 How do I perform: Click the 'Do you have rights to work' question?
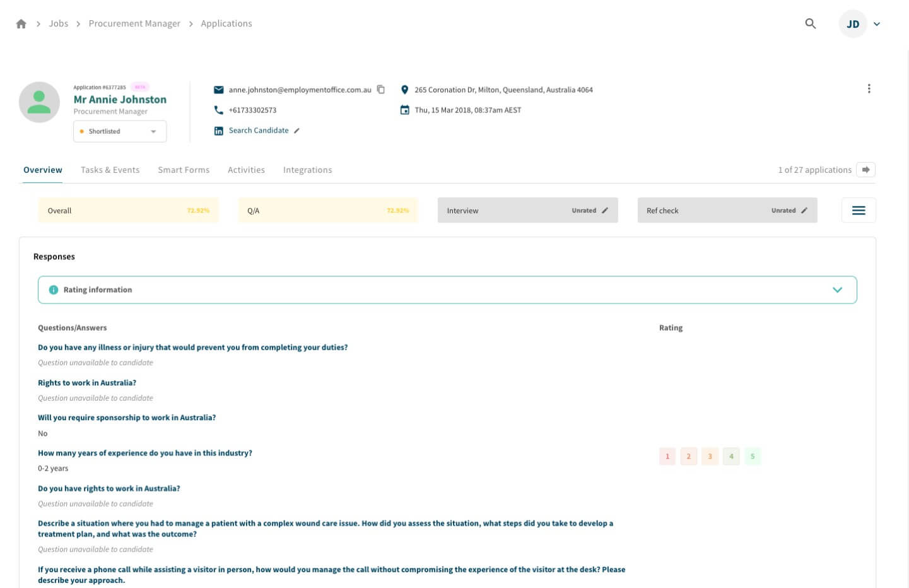[x=109, y=488]
